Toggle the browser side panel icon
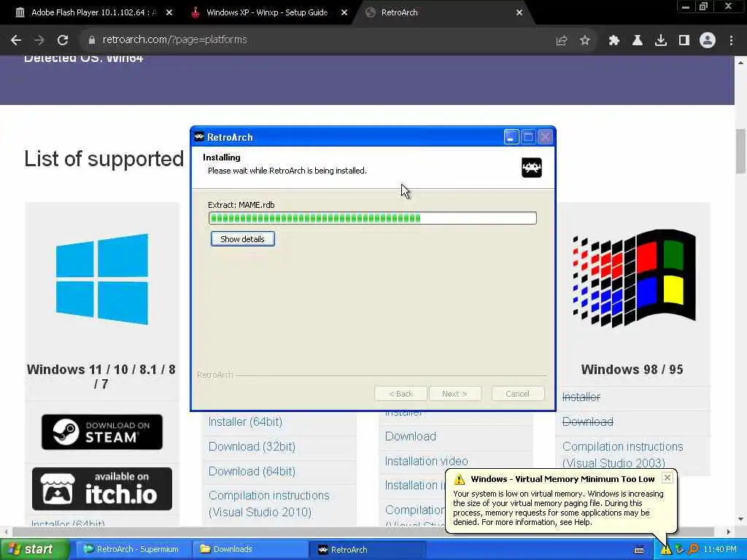 pyautogui.click(x=684, y=41)
